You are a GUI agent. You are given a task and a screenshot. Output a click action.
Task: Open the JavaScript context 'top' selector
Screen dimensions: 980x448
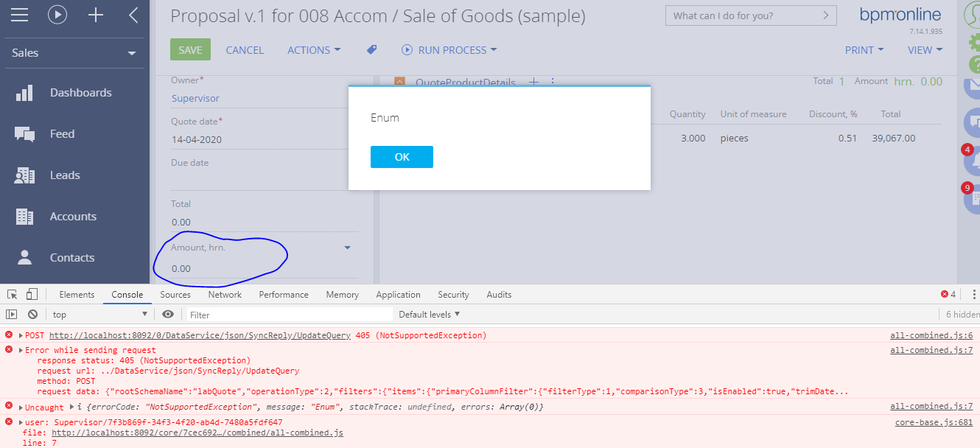[100, 314]
